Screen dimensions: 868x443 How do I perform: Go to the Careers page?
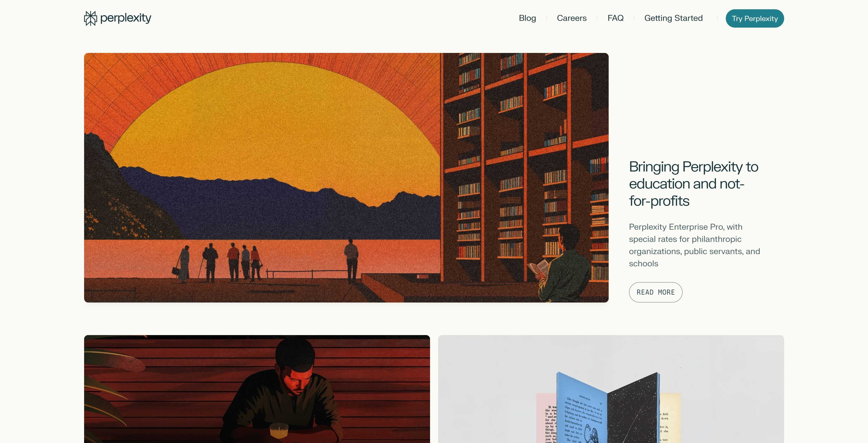572,18
